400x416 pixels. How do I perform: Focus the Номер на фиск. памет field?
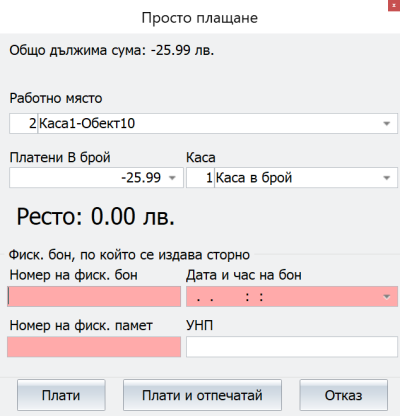tap(94, 347)
